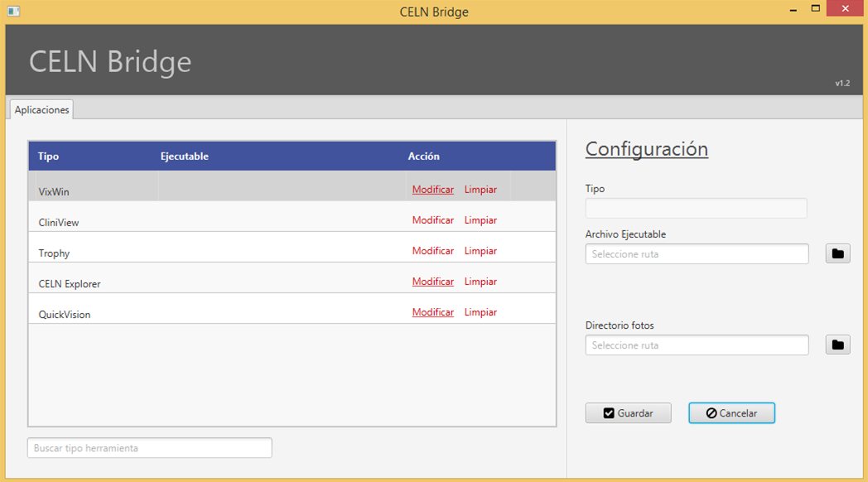The height and width of the screenshot is (482, 868).
Task: Click Limpiar link for VixWin
Action: tap(480, 190)
